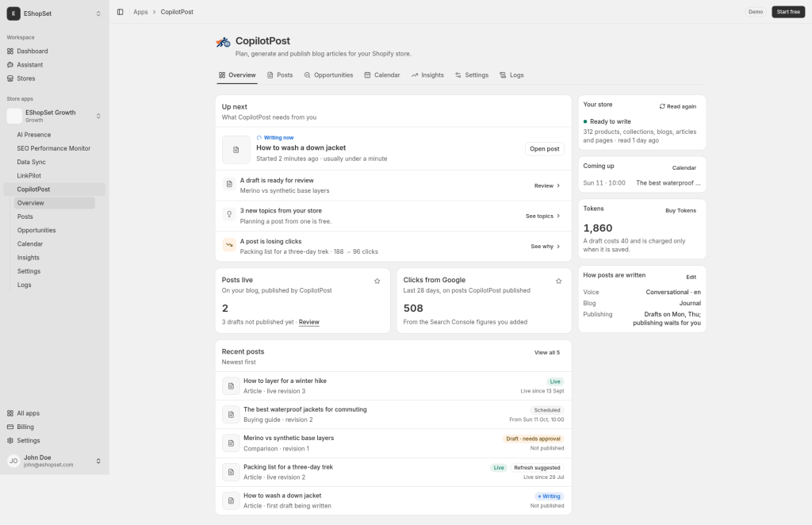
Task: Open workspace Settings at the sidebar bottom
Action: (55, 441)
